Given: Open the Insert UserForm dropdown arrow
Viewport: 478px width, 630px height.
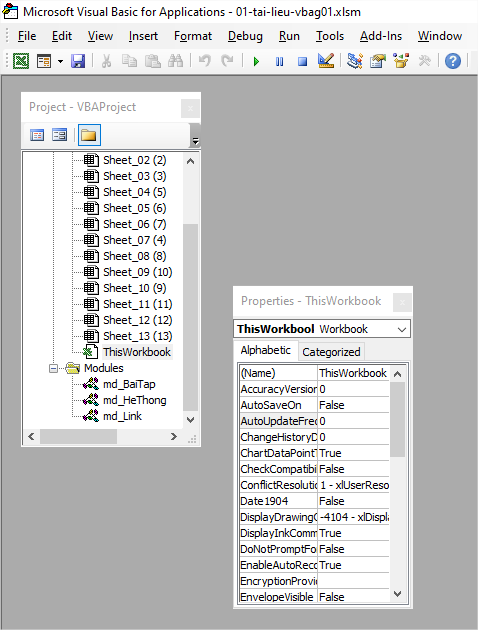Looking at the screenshot, I should coord(60,61).
